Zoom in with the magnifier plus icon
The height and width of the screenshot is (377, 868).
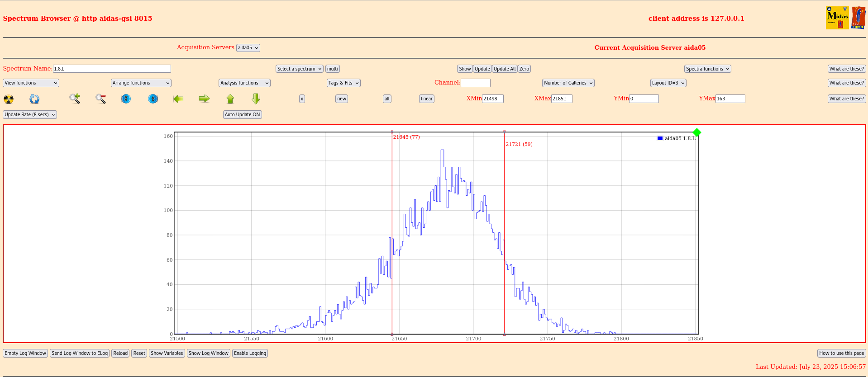tap(75, 99)
